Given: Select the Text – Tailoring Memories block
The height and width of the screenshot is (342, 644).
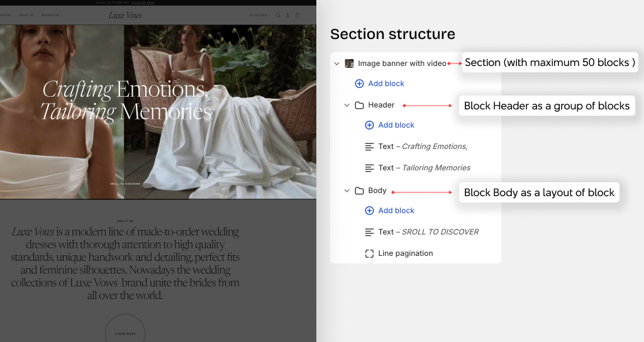Looking at the screenshot, I should pyautogui.click(x=424, y=168).
